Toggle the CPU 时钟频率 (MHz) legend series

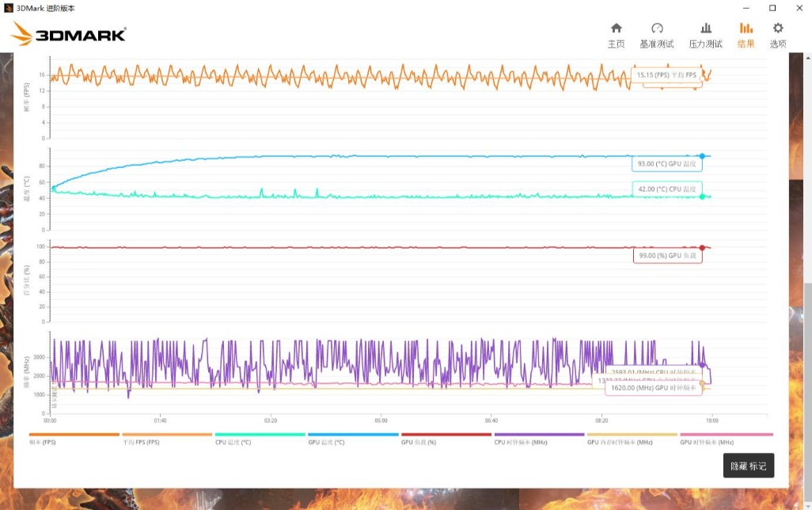click(539, 439)
